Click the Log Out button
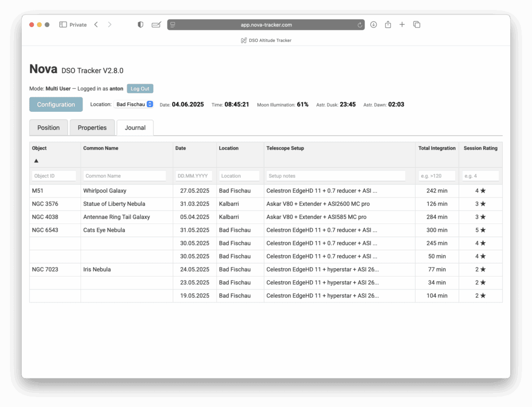Screen dimensions: 532x407 140,88
